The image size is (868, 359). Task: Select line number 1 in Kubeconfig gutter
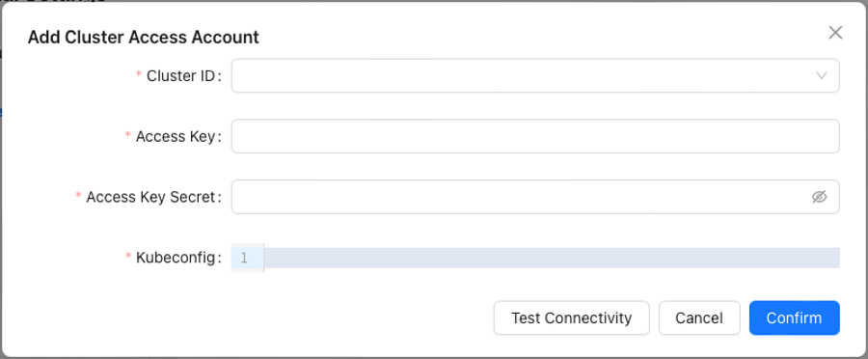pyautogui.click(x=244, y=258)
